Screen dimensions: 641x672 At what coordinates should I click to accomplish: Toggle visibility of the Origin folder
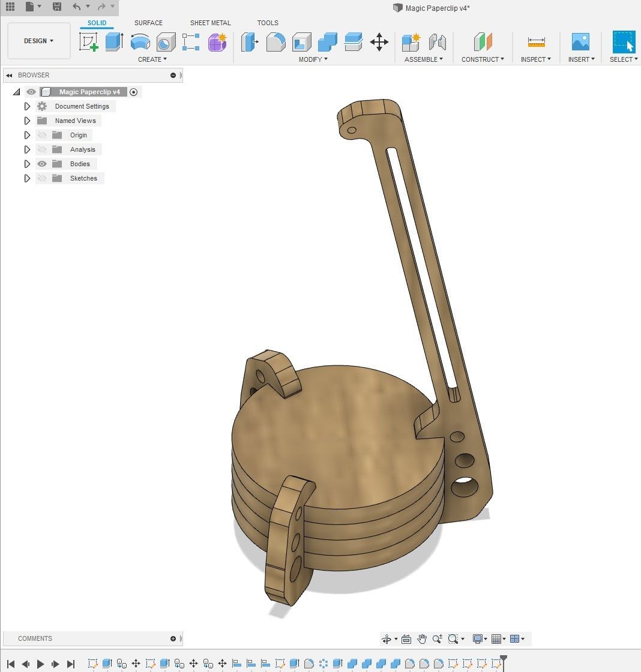(x=41, y=135)
